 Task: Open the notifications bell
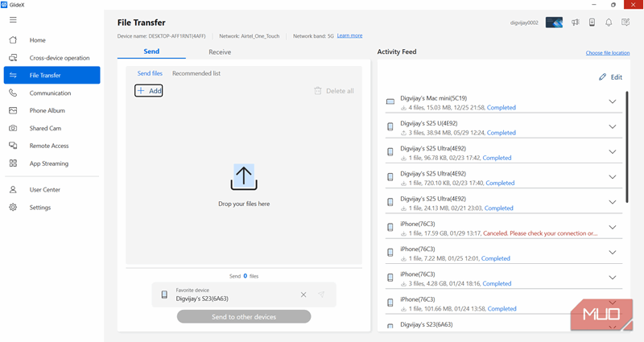[609, 23]
